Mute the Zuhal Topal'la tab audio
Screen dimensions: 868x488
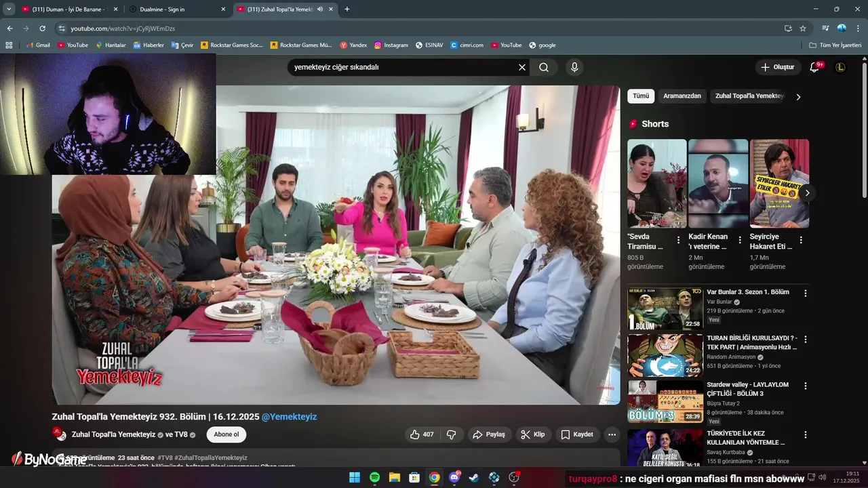click(x=320, y=9)
